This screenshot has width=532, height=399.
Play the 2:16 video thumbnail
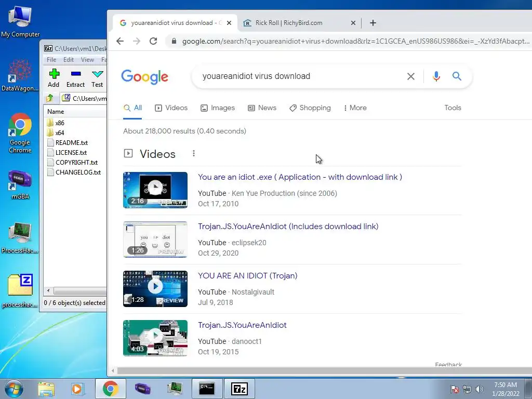click(x=155, y=190)
